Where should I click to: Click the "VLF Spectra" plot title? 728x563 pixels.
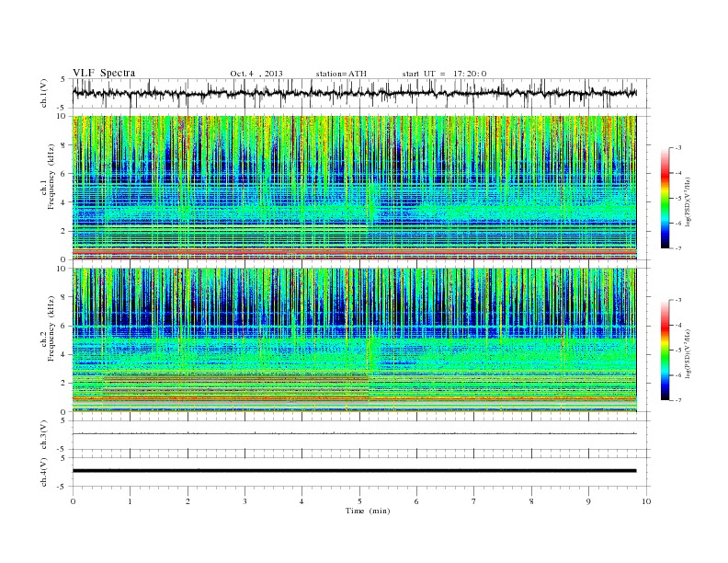coord(104,73)
